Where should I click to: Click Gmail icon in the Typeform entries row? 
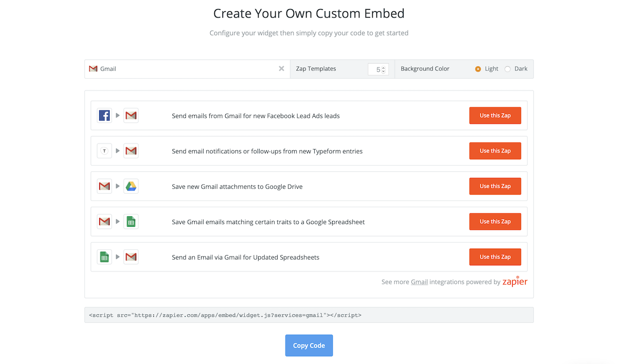tap(131, 151)
